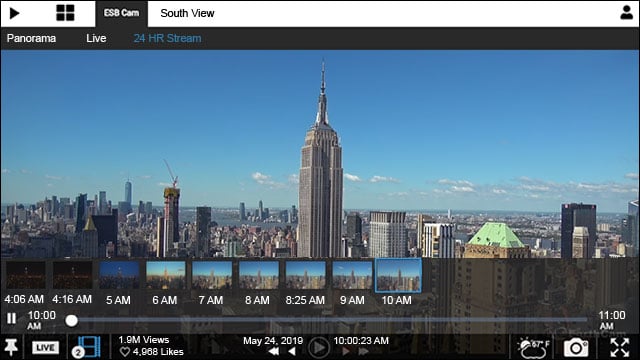Image resolution: width=640 pixels, height=360 pixels.
Task: Select the ESB Cam tab
Action: (x=122, y=13)
